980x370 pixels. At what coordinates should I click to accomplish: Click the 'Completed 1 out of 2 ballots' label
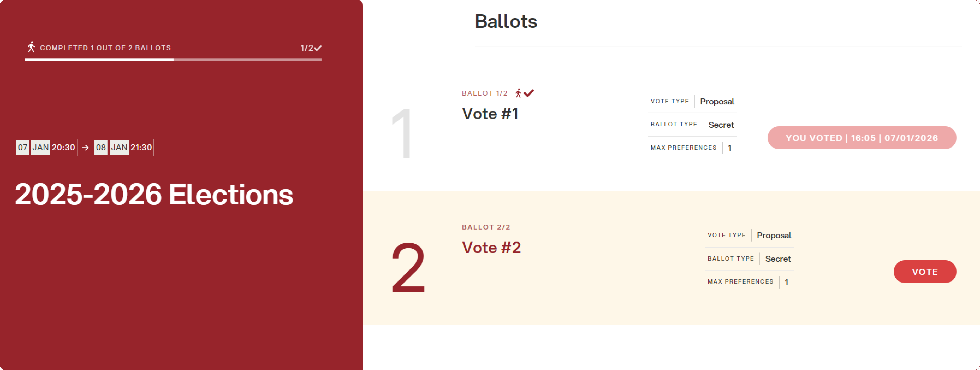click(x=105, y=48)
